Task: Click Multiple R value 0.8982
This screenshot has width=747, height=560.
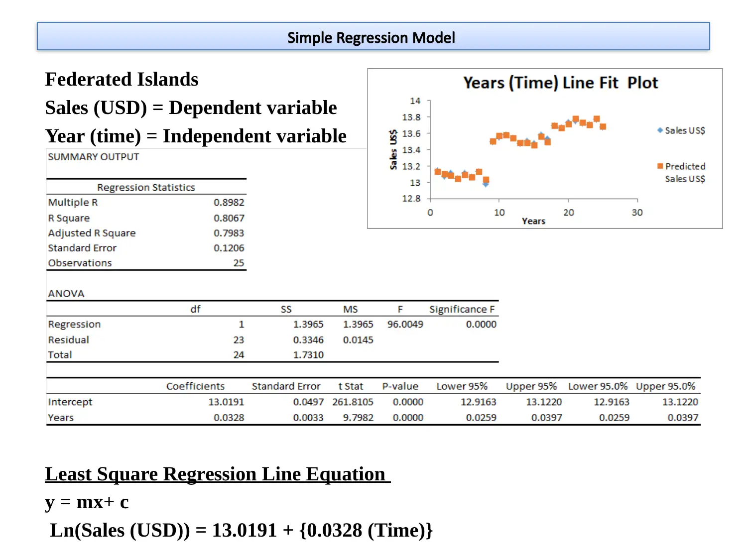Action: click(x=229, y=203)
